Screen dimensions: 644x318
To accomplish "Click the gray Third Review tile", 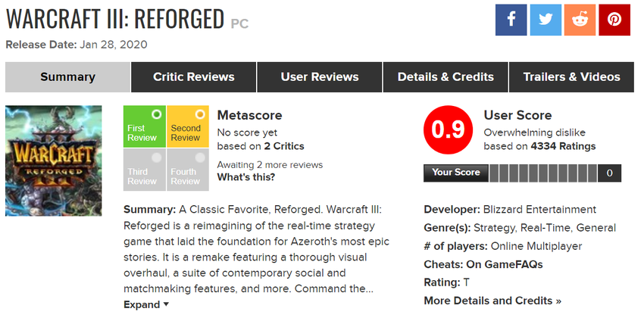I will [144, 170].
